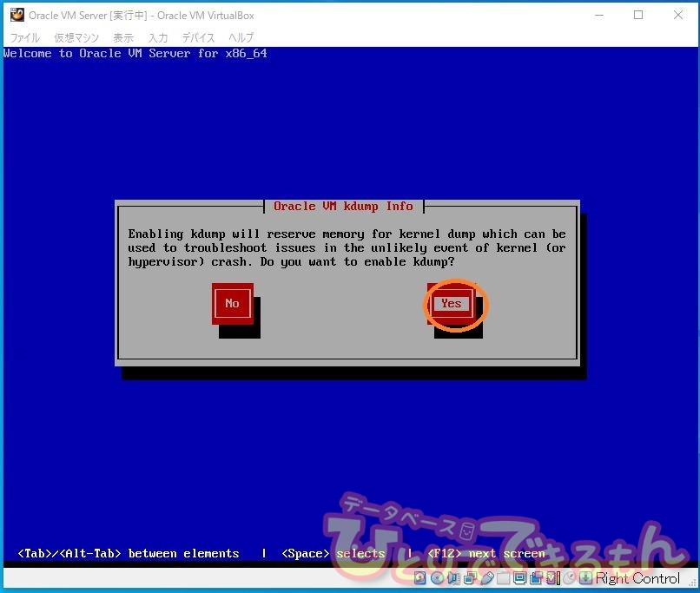Click the hard disk activity status icon
Image resolution: width=700 pixels, height=593 pixels.
(420, 578)
